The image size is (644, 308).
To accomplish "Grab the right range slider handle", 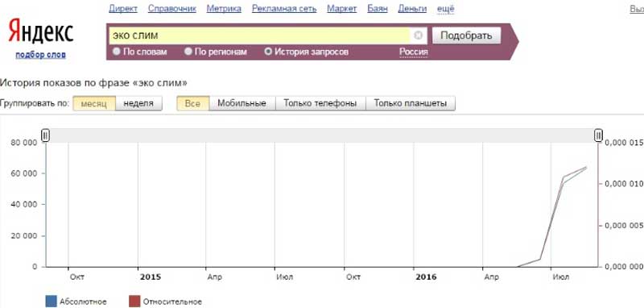I will [599, 135].
